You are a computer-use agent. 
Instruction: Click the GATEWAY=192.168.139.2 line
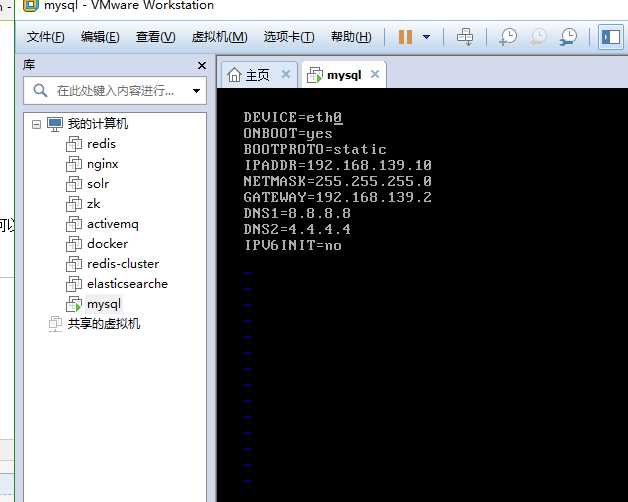[337, 197]
